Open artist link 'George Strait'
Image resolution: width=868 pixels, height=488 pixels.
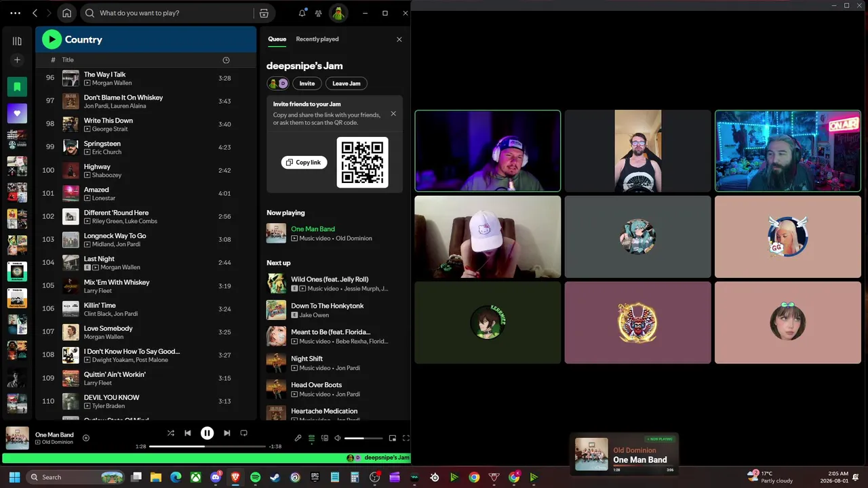tap(111, 129)
